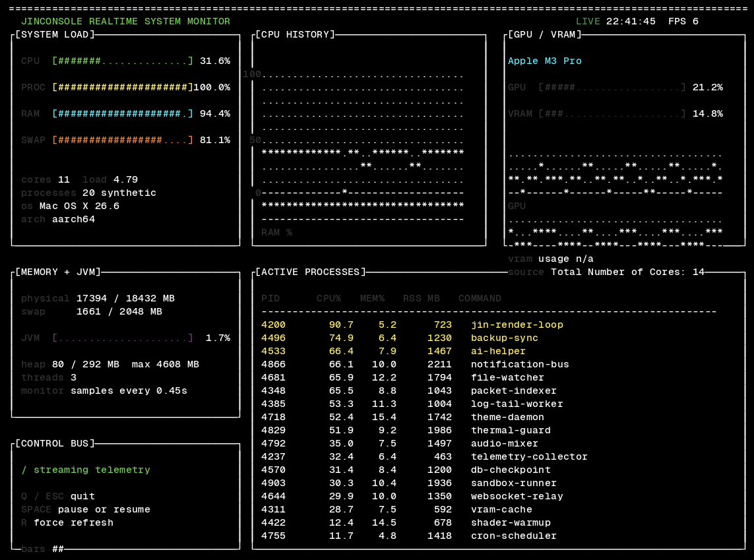Image resolution: width=754 pixels, height=560 pixels.
Task: Click the MEM% column header
Action: click(372, 299)
